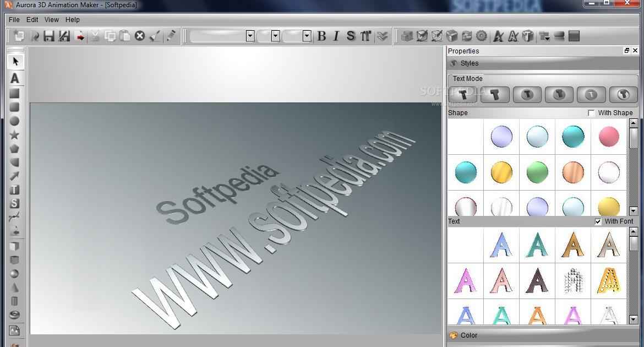Uncheck the With Font checkbox

pyautogui.click(x=598, y=221)
